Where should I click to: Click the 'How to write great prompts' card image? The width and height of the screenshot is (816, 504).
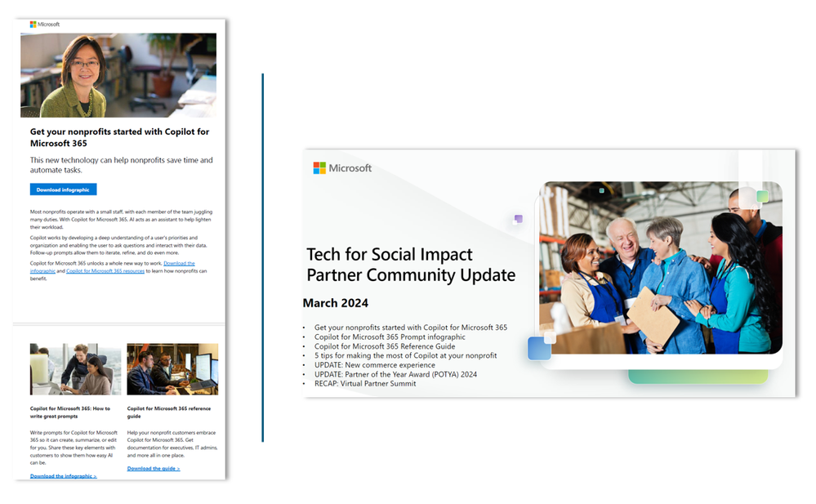[x=75, y=368]
